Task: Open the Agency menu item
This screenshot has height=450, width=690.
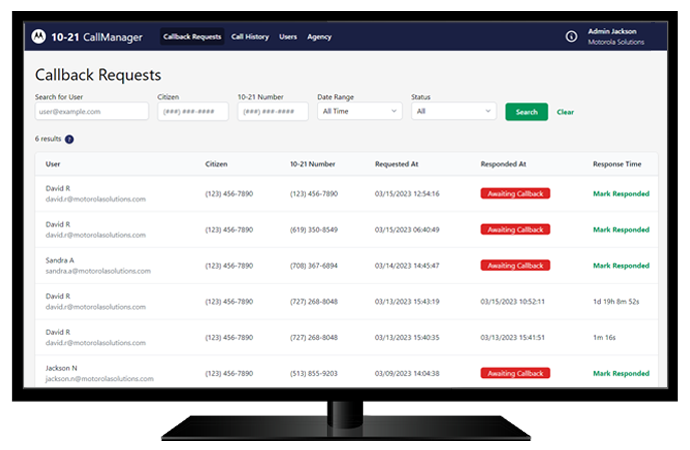Action: [319, 37]
